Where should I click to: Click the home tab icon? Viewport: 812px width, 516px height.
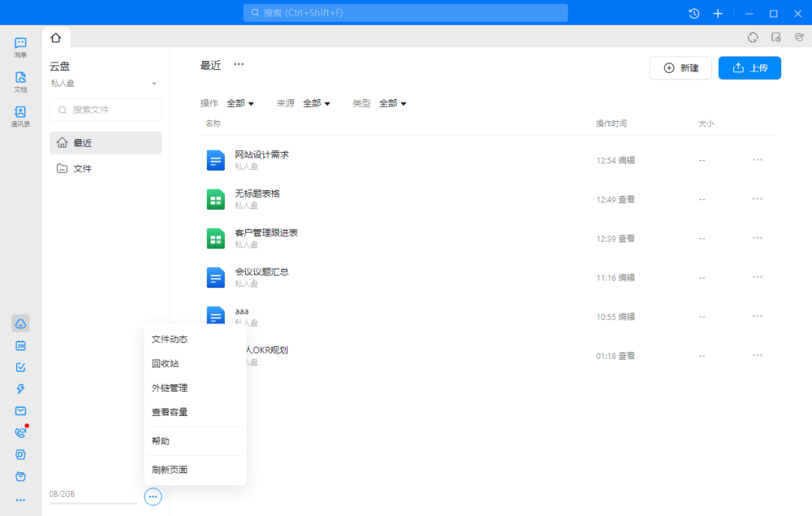[x=56, y=38]
